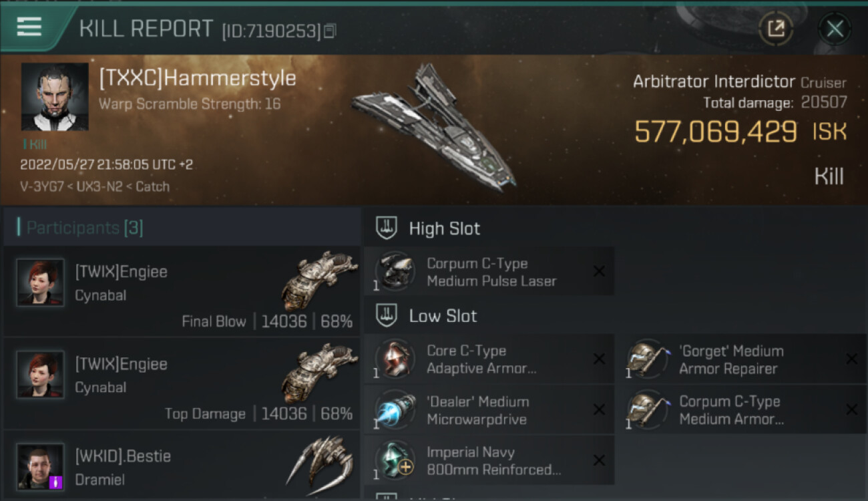Viewport: 868px width, 501px height.
Task: Click the Arbitrator Interdictor ship name
Action: tap(714, 82)
